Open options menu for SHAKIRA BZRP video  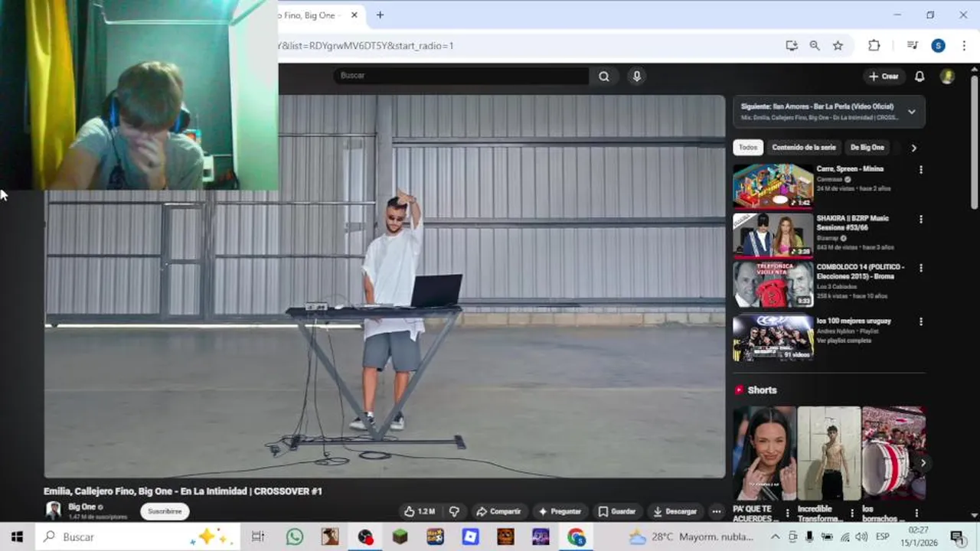point(920,219)
